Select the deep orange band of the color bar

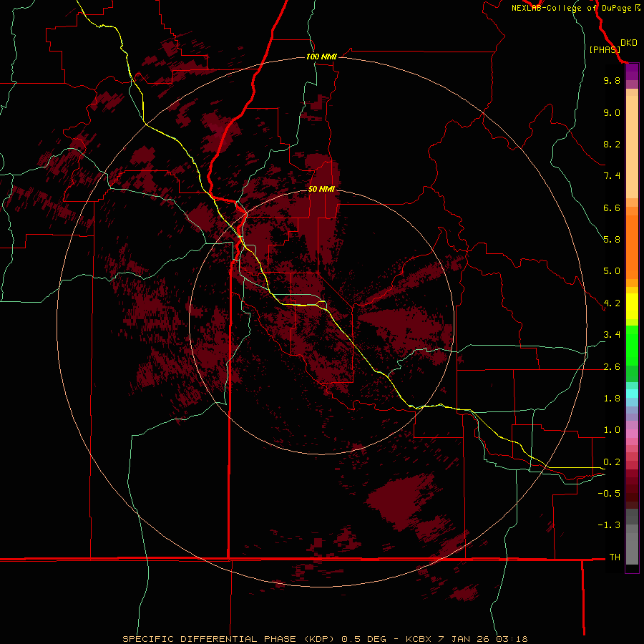coord(632,248)
